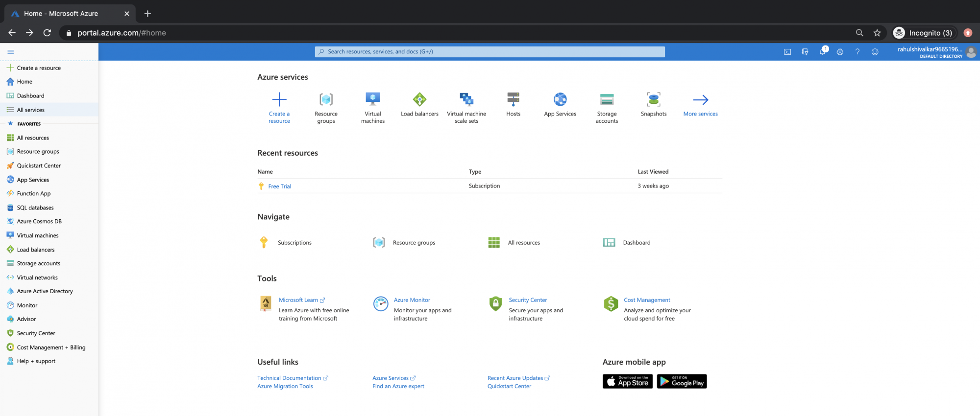Viewport: 980px width, 416px height.
Task: Open portal settings gear icon
Action: tap(840, 52)
